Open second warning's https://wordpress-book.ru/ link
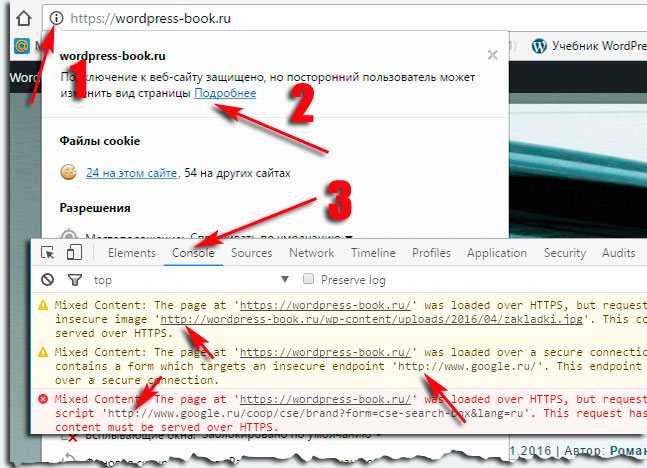Image resolution: width=647 pixels, height=468 pixels. tap(326, 352)
